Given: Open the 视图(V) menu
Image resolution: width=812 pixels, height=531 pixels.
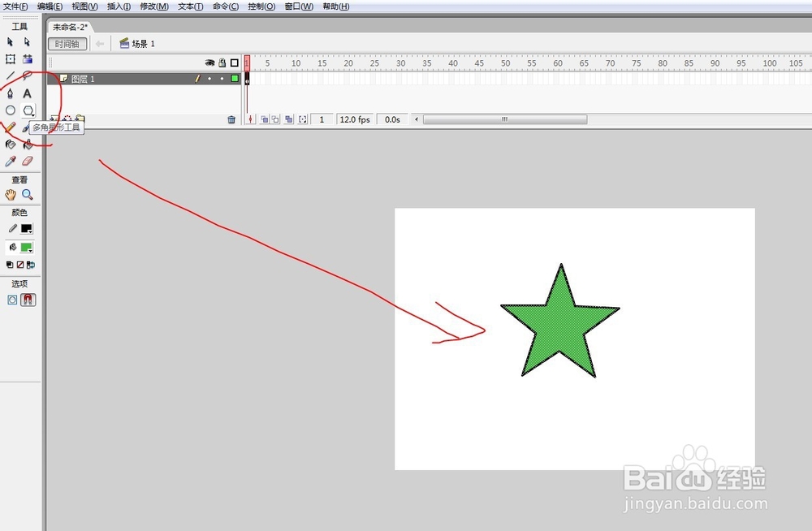Looking at the screenshot, I should [x=84, y=6].
